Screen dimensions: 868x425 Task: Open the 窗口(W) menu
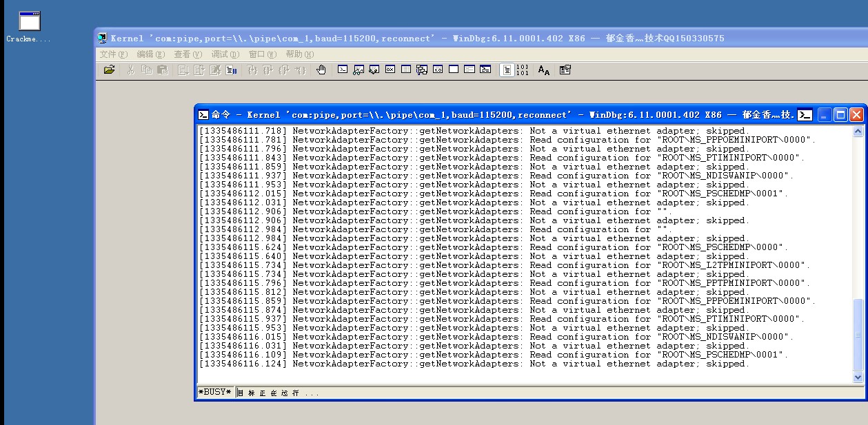(x=263, y=54)
